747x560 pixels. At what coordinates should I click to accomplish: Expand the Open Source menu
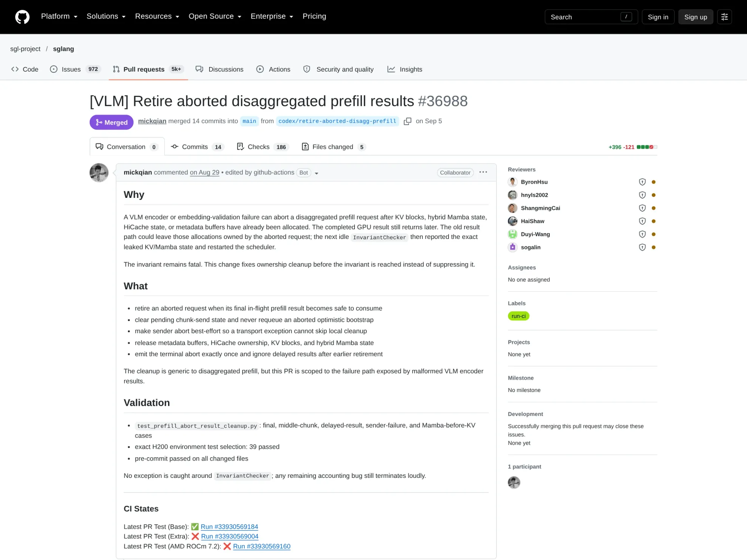[215, 16]
